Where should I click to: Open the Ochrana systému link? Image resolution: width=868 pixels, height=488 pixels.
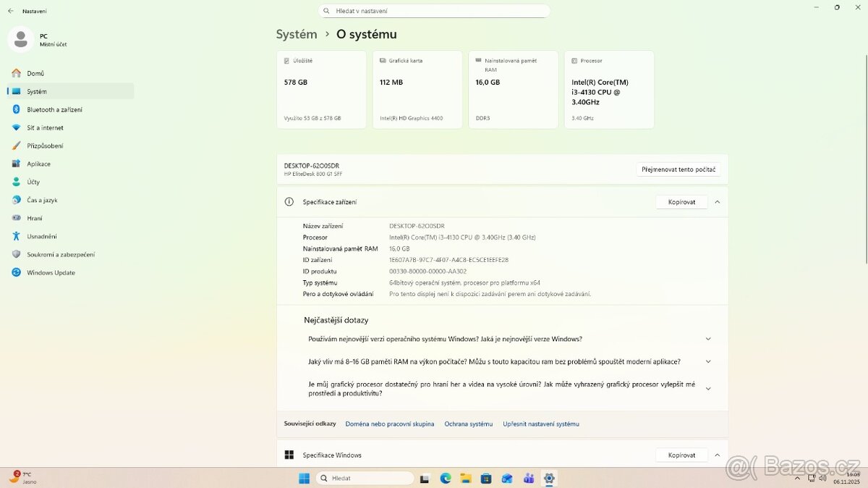click(468, 424)
